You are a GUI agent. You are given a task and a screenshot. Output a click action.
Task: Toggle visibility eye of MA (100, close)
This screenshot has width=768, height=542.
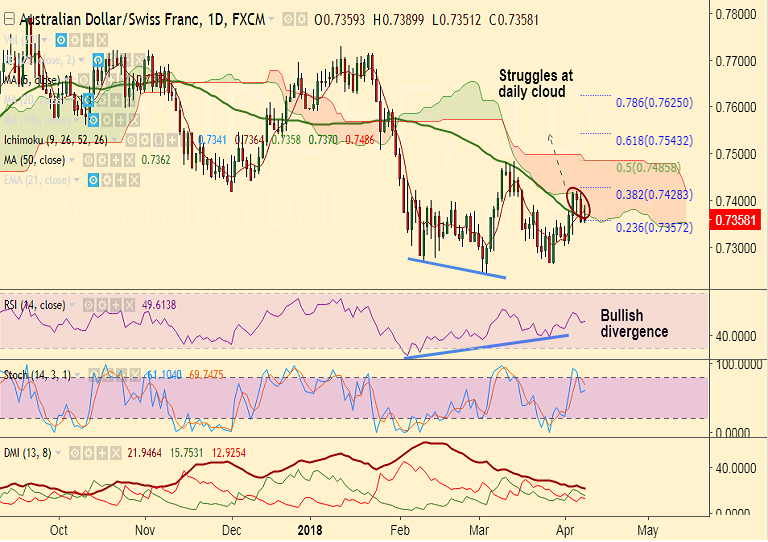pyautogui.click(x=93, y=120)
